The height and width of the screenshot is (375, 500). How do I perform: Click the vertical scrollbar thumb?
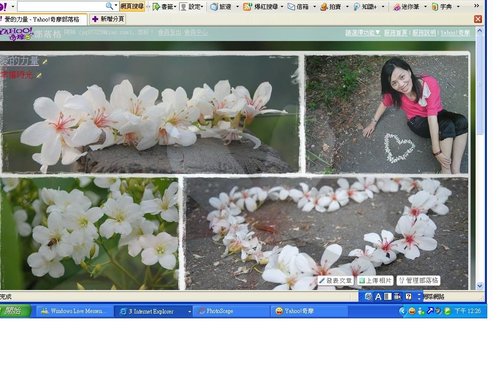pos(480,85)
